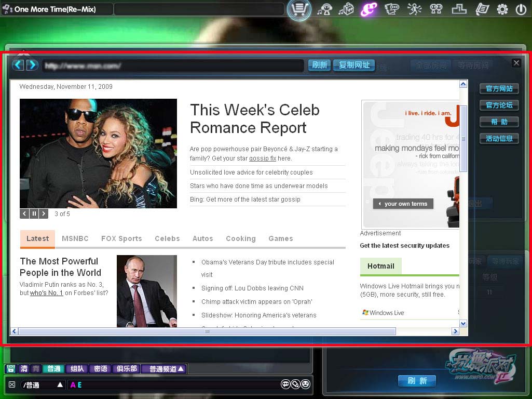Open the shopping cart store icon
Image resolution: width=532 pixels, height=399 pixels.
[x=298, y=9]
